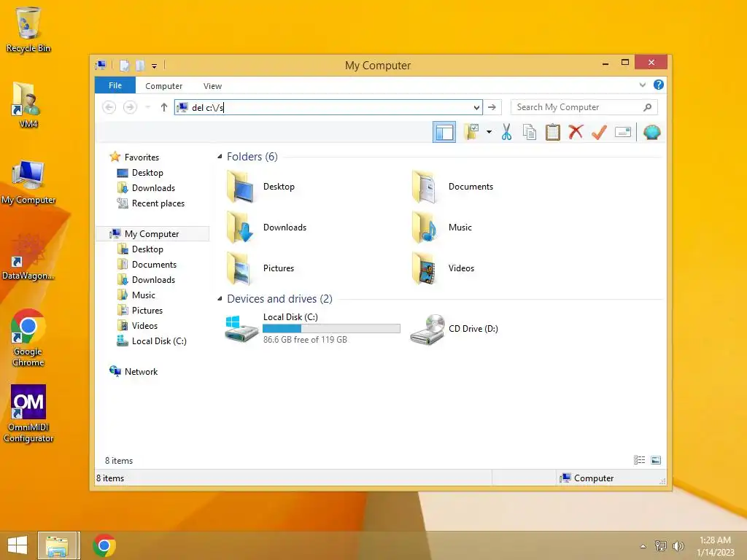The height and width of the screenshot is (560, 747).
Task: Select the Local Disk (C:) drive
Action: (x=312, y=329)
